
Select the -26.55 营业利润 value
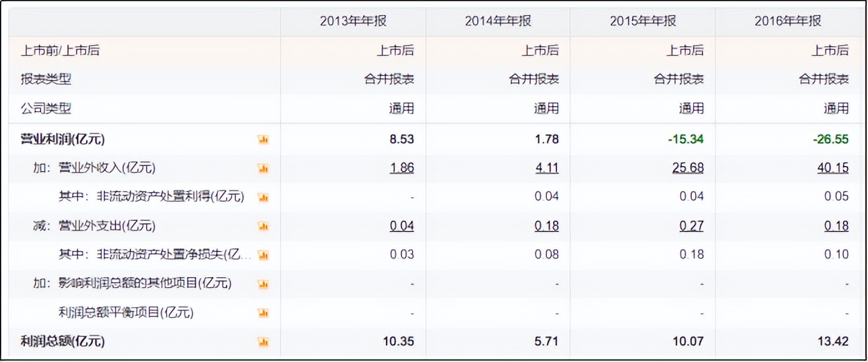(831, 139)
